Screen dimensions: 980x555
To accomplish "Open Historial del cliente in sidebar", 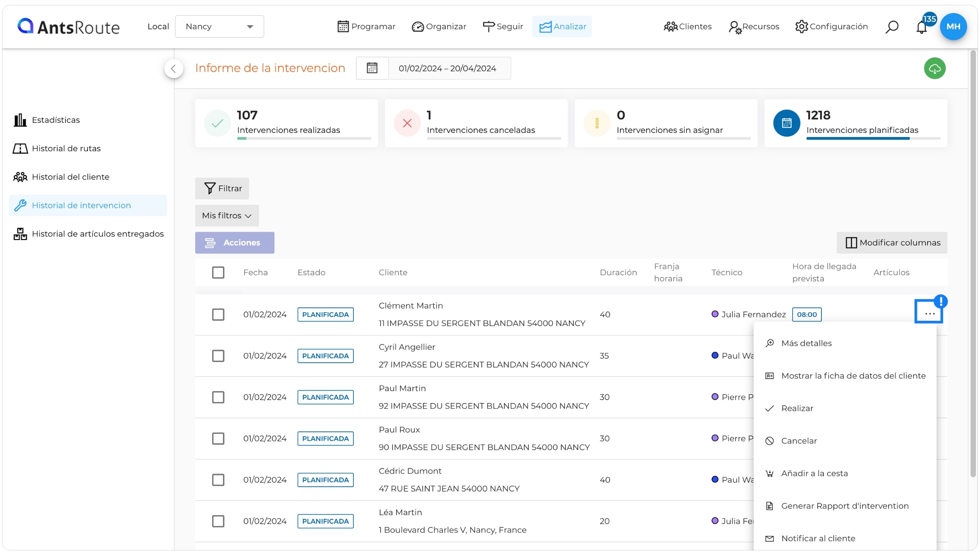I will [88, 177].
